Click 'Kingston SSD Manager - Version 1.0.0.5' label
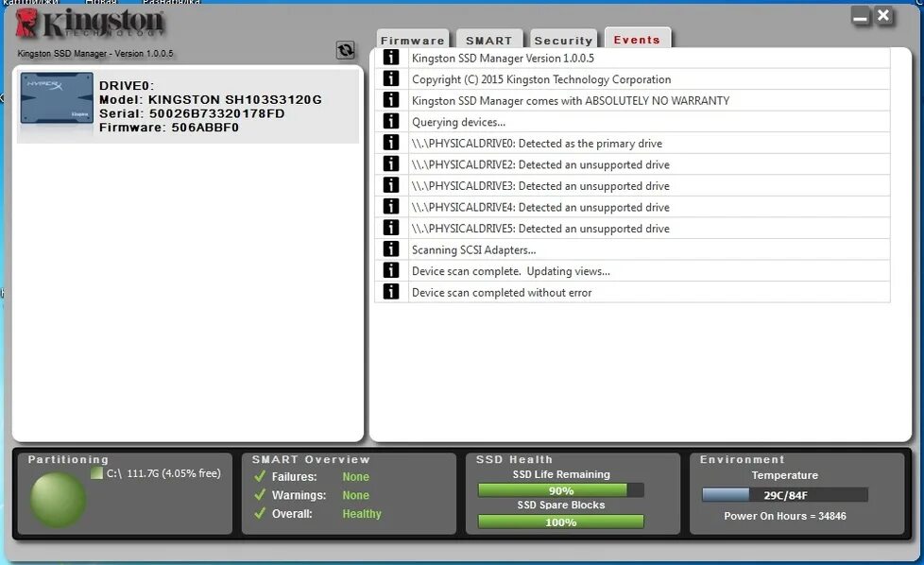This screenshot has height=565, width=924. tap(95, 54)
